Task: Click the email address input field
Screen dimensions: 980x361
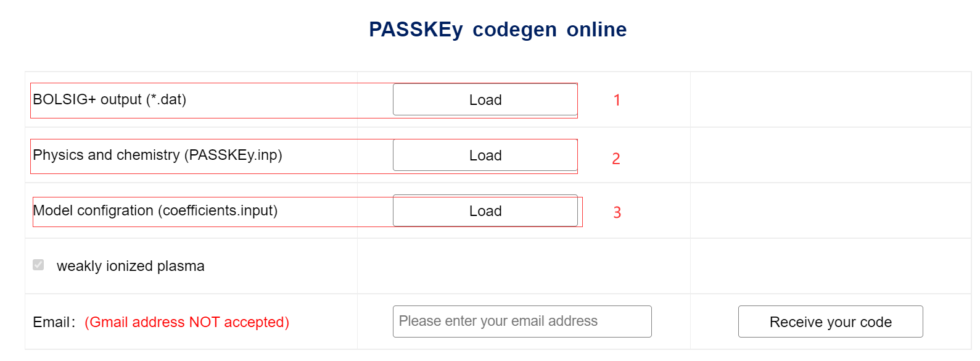Action: pos(521,321)
